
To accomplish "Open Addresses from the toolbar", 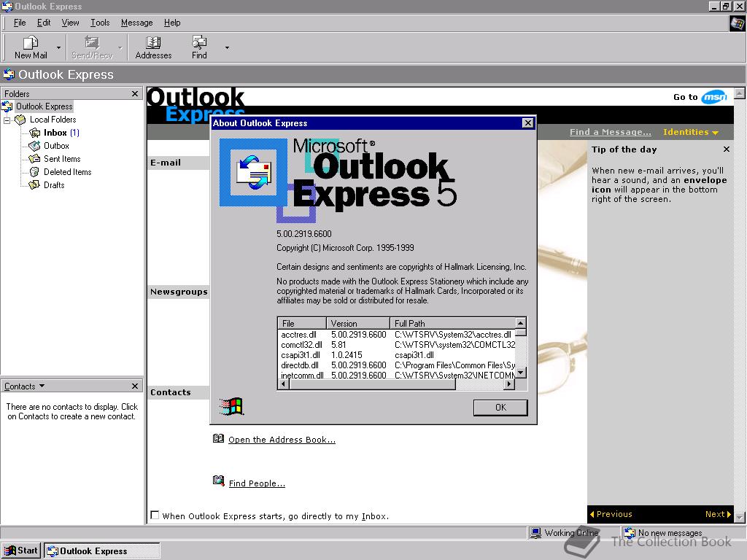I will [153, 47].
